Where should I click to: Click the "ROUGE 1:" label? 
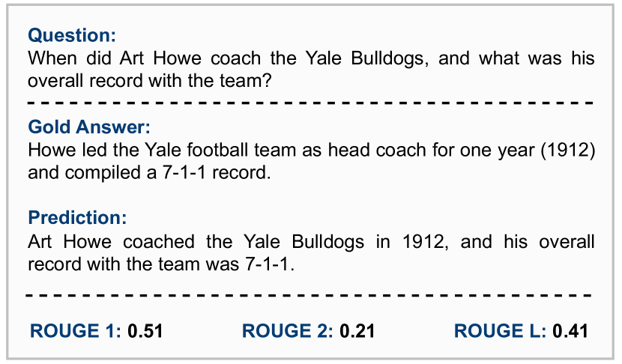(x=76, y=331)
